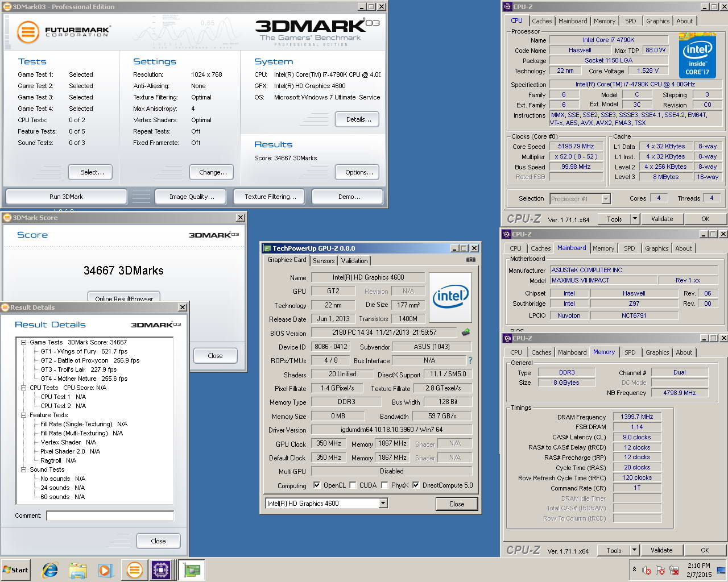Toggle the PhysX checkbox in GPU-Z
Viewport: 728px width, 582px height.
point(384,485)
